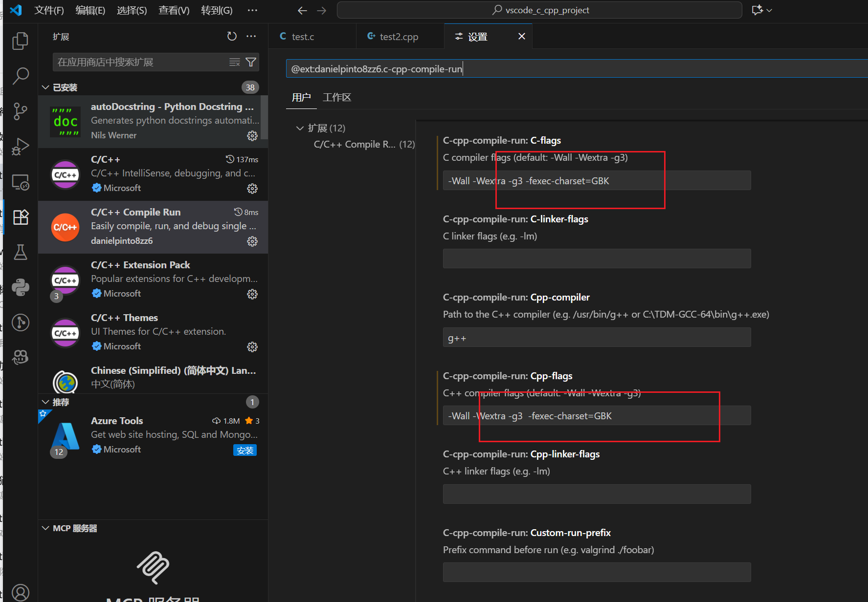Open the 文件(F) menu
This screenshot has width=868, height=602.
(x=49, y=10)
